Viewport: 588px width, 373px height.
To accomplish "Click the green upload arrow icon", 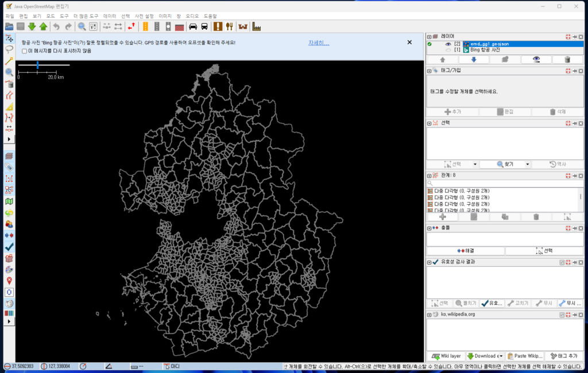I will coord(43,26).
